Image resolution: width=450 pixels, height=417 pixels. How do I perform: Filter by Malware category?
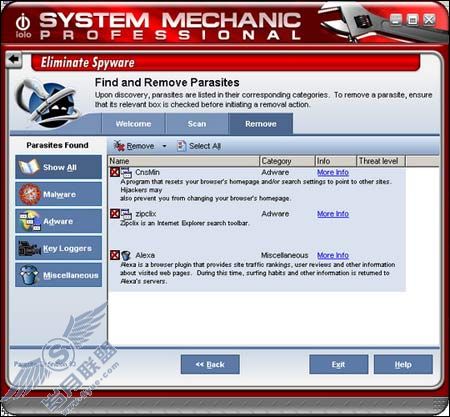point(58,194)
